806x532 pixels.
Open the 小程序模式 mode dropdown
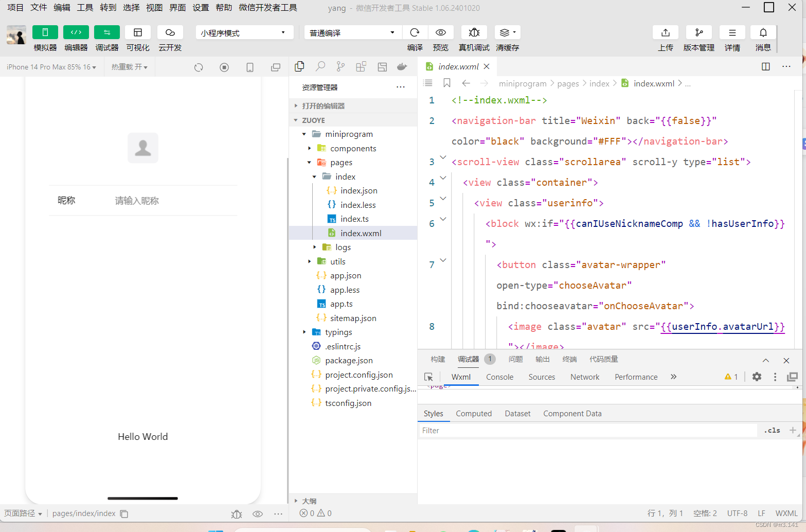(244, 32)
